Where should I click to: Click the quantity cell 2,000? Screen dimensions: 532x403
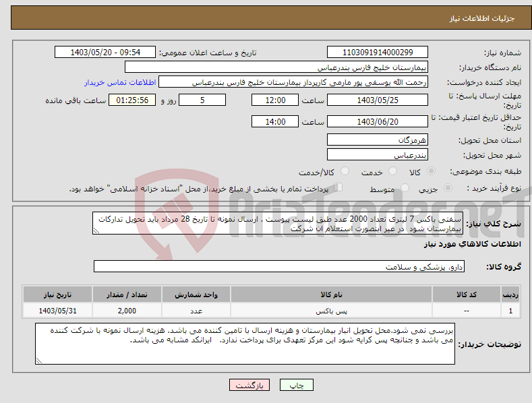click(127, 311)
